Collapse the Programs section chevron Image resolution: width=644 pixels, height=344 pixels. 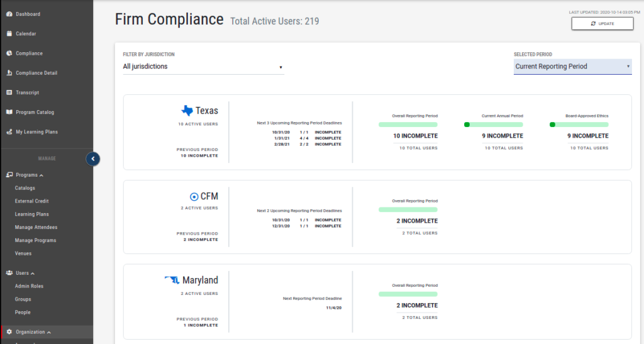tap(42, 175)
